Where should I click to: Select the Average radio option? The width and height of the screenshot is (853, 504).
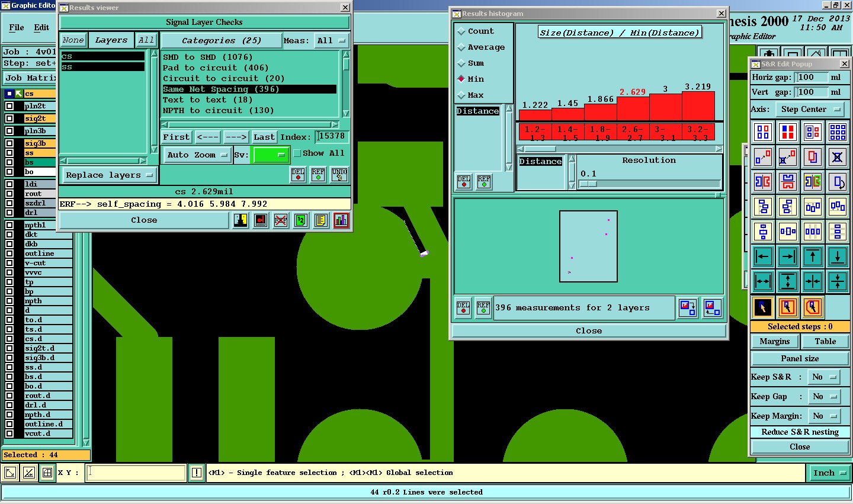tap(461, 47)
